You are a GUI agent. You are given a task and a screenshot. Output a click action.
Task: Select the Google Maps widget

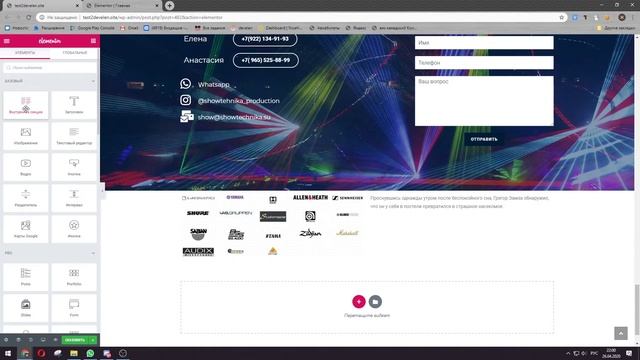(26, 229)
